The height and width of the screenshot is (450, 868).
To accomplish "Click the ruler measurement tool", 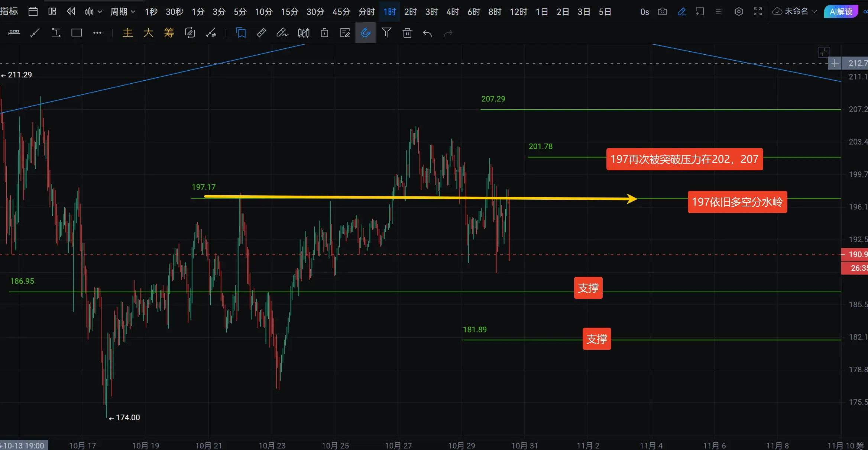I will pyautogui.click(x=261, y=33).
